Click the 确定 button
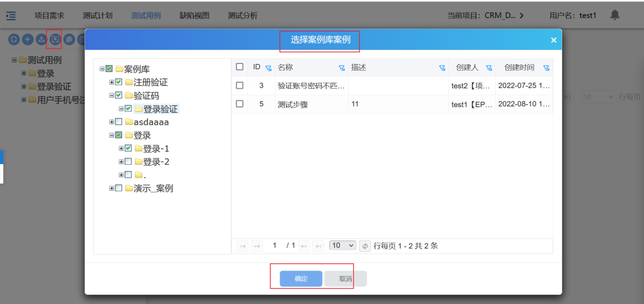This screenshot has width=644, height=304. click(x=301, y=279)
